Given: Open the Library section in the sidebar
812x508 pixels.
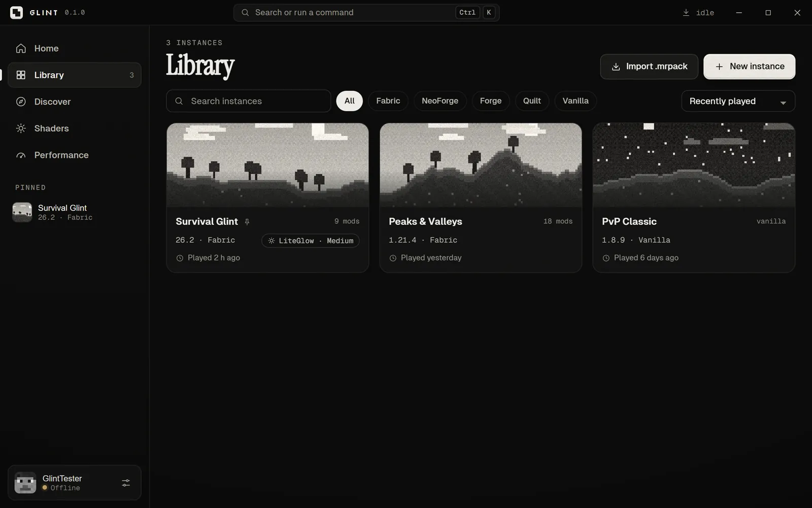Looking at the screenshot, I should pos(75,75).
